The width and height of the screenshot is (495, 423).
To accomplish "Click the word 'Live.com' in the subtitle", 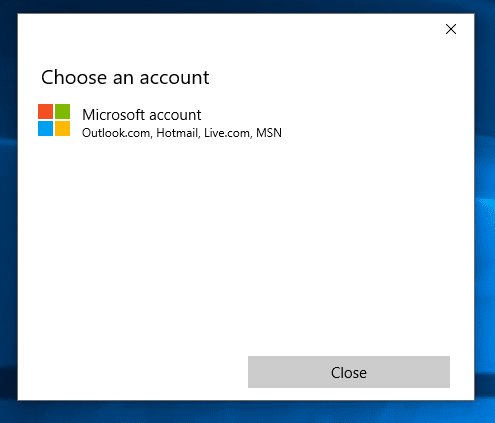I will [x=227, y=133].
